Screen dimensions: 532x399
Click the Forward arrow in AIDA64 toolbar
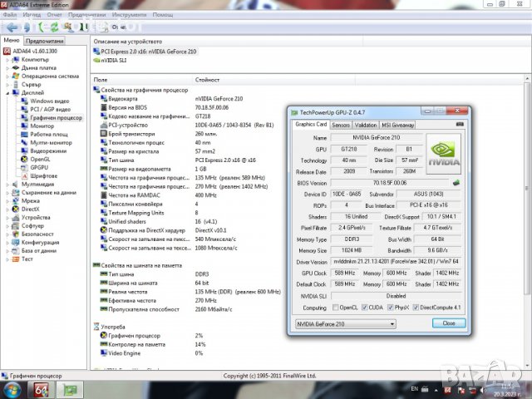(x=27, y=27)
